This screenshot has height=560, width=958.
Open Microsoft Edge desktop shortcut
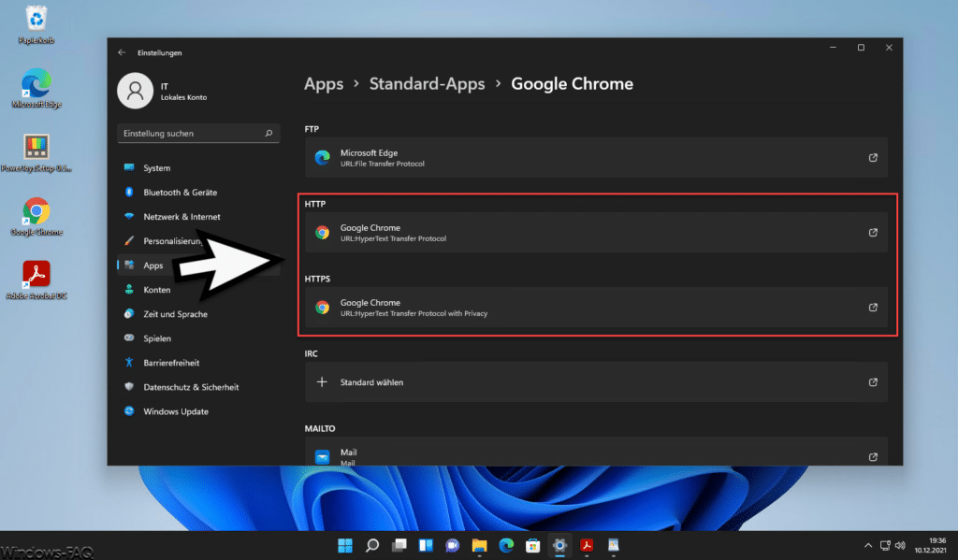pyautogui.click(x=36, y=89)
